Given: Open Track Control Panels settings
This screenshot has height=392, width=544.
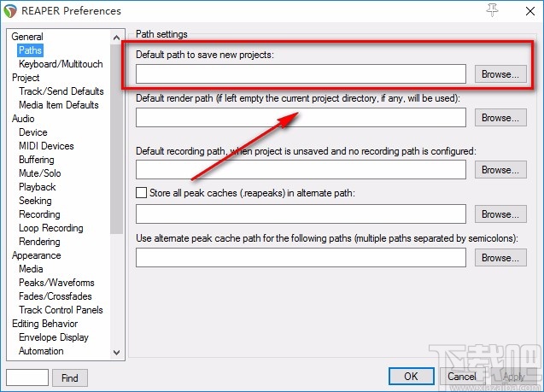Looking at the screenshot, I should tap(61, 310).
